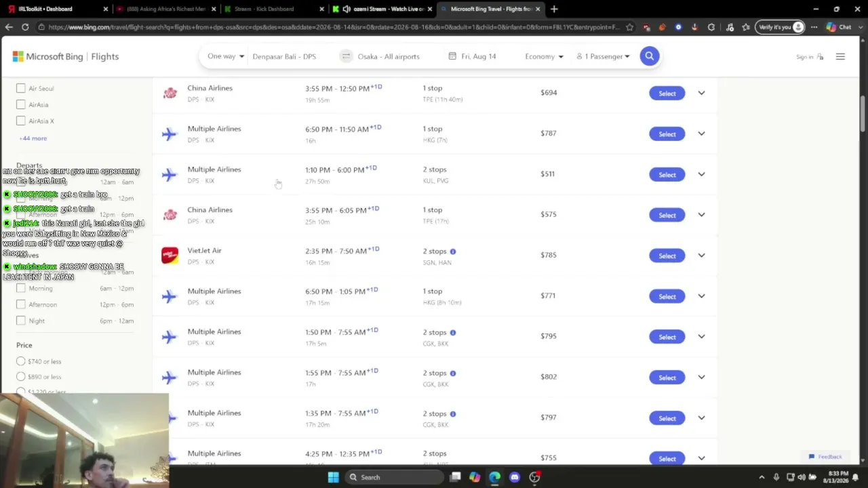Reload the page with the refresh icon
Image resolution: width=868 pixels, height=488 pixels.
click(x=25, y=27)
